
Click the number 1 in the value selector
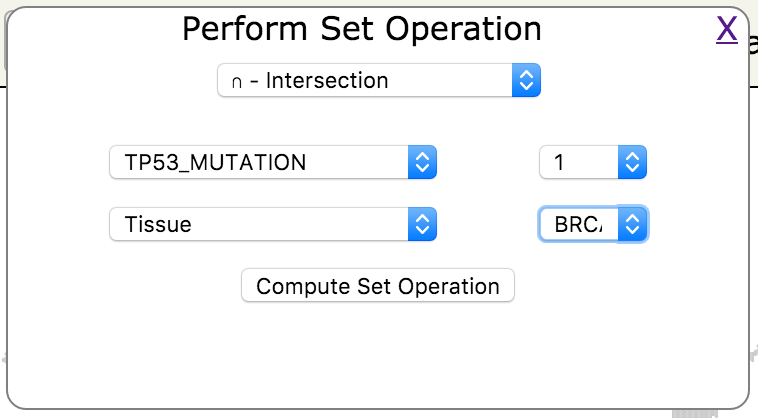coord(559,162)
